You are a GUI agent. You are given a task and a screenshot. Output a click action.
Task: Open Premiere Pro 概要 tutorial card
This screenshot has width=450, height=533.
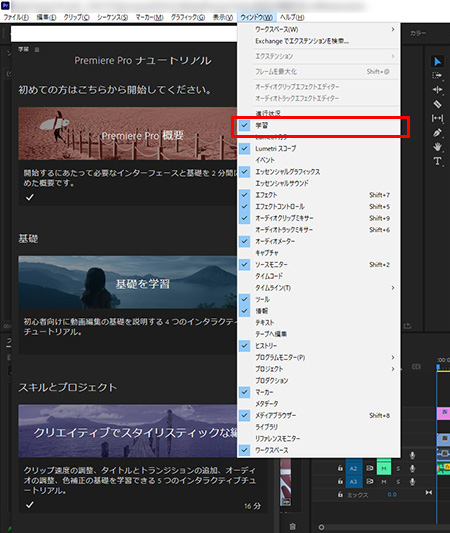pyautogui.click(x=127, y=134)
